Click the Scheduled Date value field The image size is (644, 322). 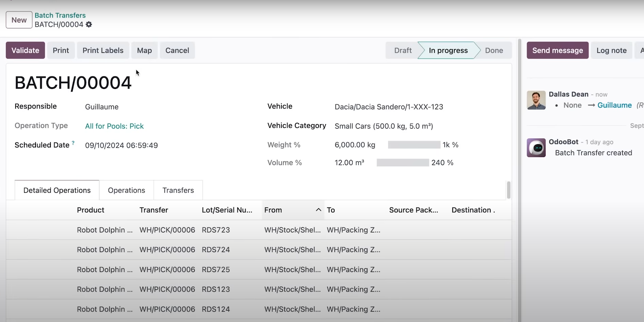122,145
